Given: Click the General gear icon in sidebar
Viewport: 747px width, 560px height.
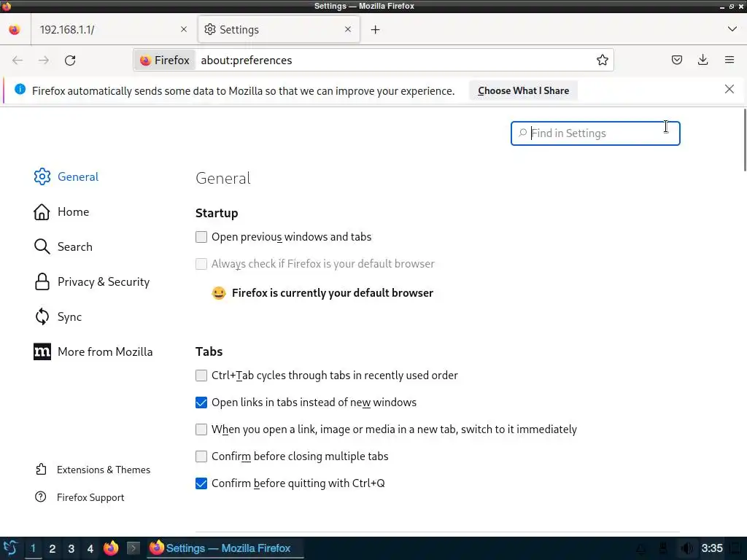Looking at the screenshot, I should [x=42, y=176].
